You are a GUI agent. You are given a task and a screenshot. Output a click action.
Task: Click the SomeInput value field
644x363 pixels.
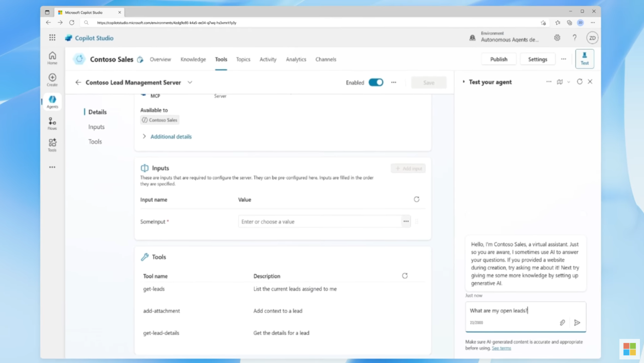(320, 221)
